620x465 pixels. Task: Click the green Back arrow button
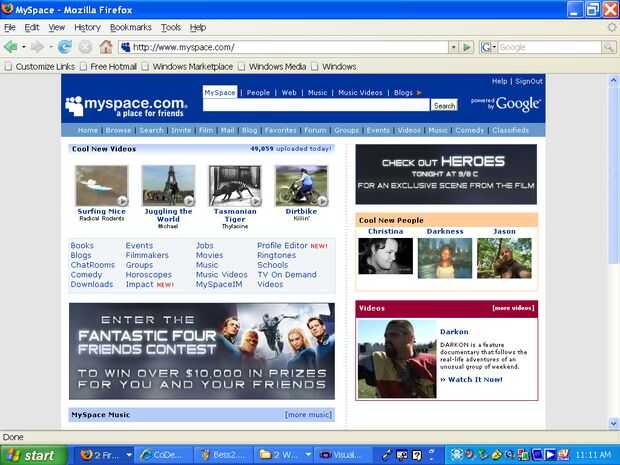click(x=11, y=47)
